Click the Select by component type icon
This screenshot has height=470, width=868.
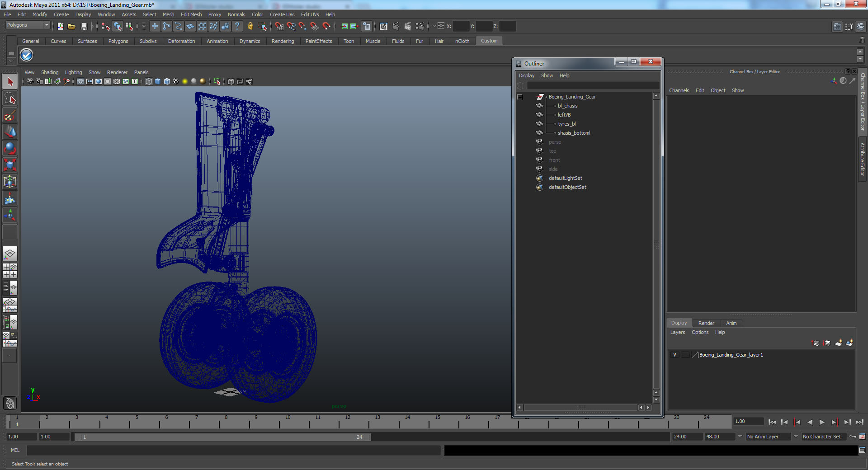click(x=129, y=26)
